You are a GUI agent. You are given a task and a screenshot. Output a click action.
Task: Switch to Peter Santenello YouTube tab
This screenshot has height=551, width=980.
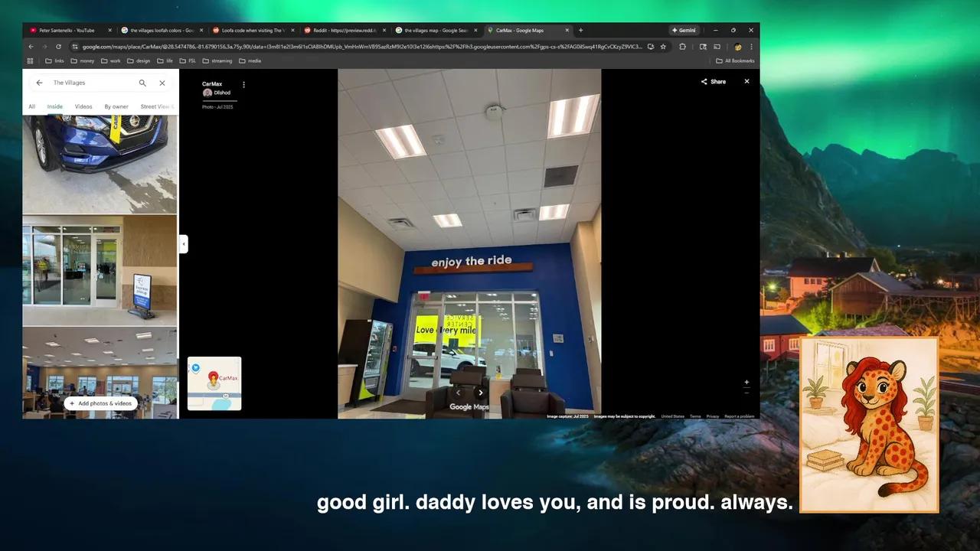pos(70,31)
